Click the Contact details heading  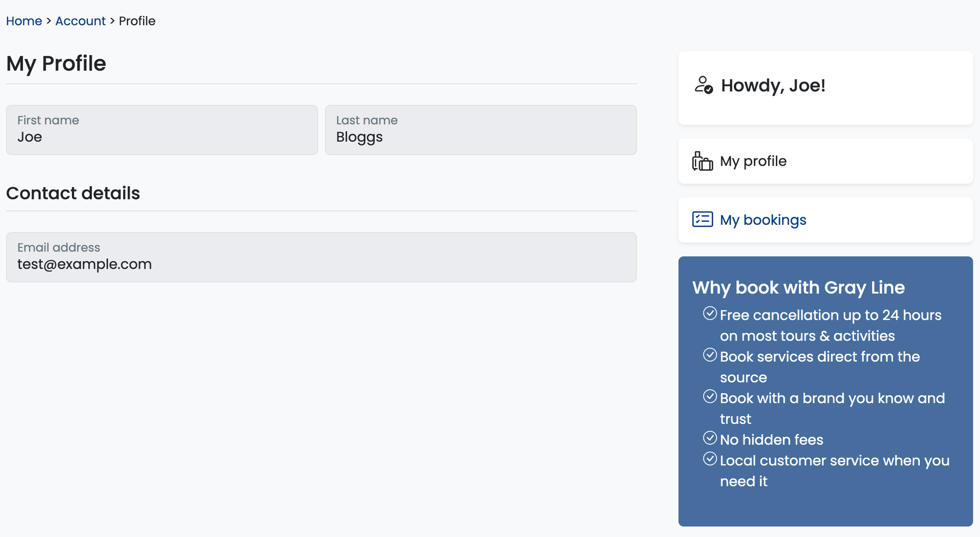coord(73,193)
